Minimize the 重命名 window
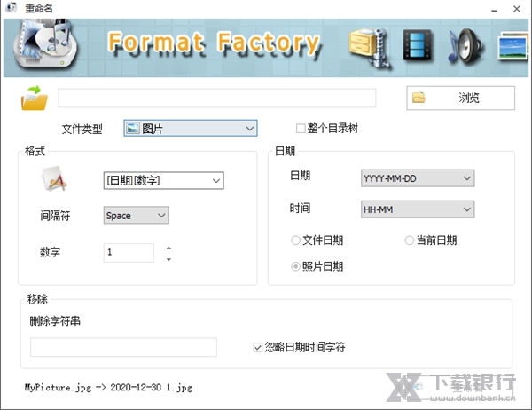The image size is (532, 410). pyautogui.click(x=494, y=9)
